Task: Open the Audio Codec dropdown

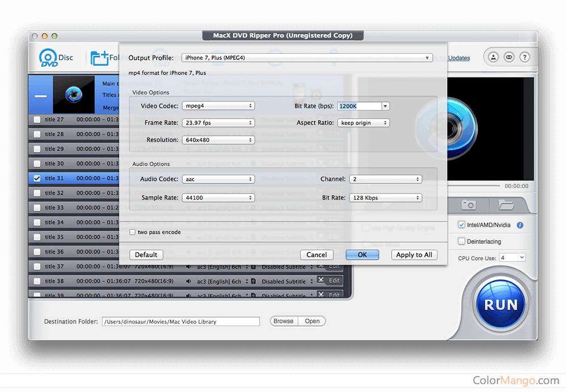Action: click(218, 179)
